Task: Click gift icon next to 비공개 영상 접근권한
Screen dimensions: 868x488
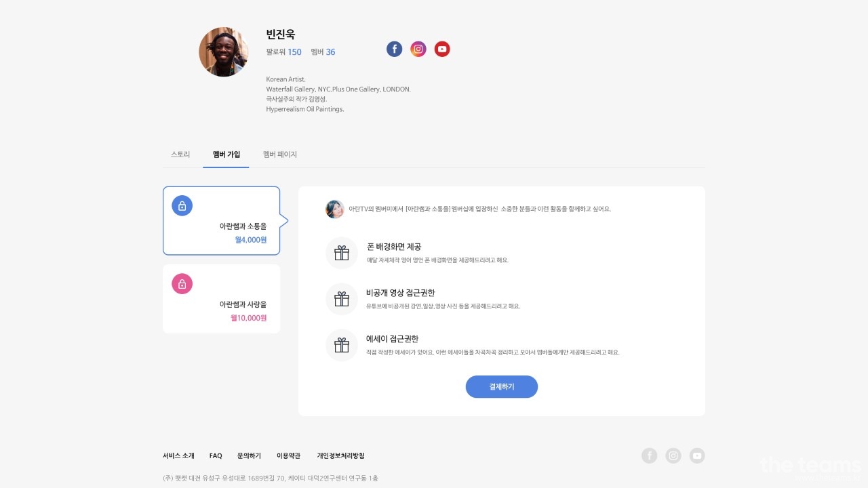Action: click(x=342, y=299)
